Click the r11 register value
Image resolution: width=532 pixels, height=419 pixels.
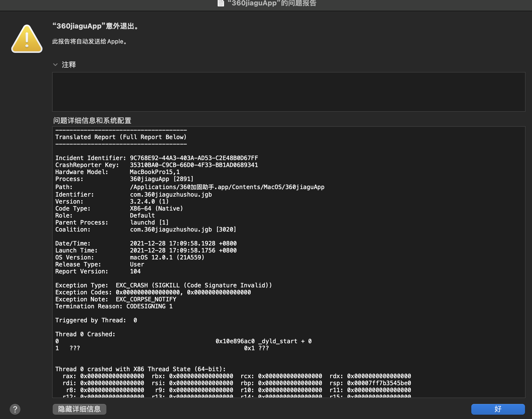point(379,390)
